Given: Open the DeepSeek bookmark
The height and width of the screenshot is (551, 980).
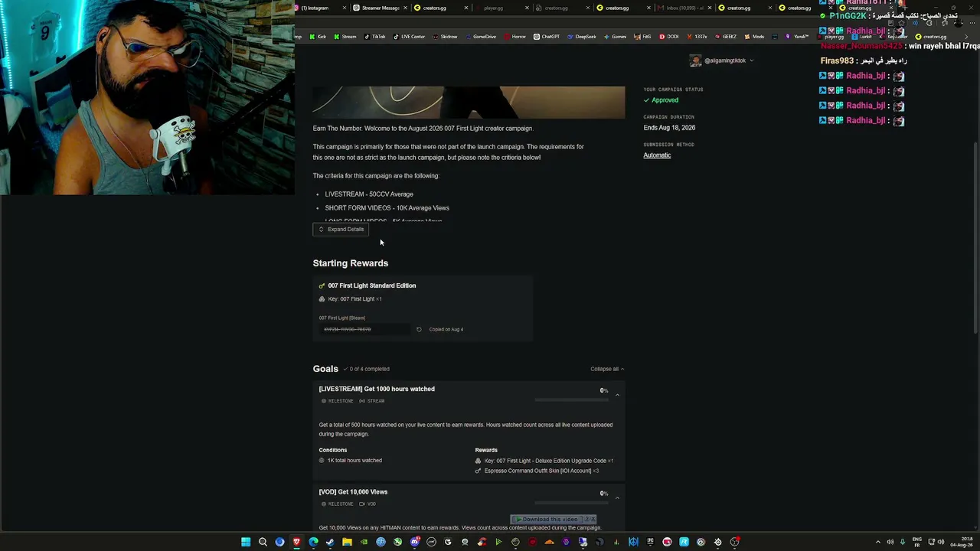Looking at the screenshot, I should [x=582, y=37].
